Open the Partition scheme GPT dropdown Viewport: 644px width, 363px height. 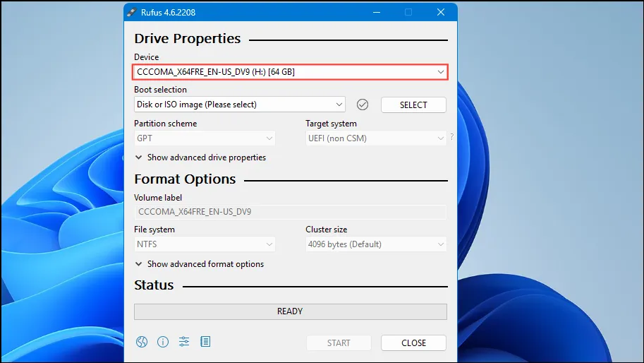(205, 138)
